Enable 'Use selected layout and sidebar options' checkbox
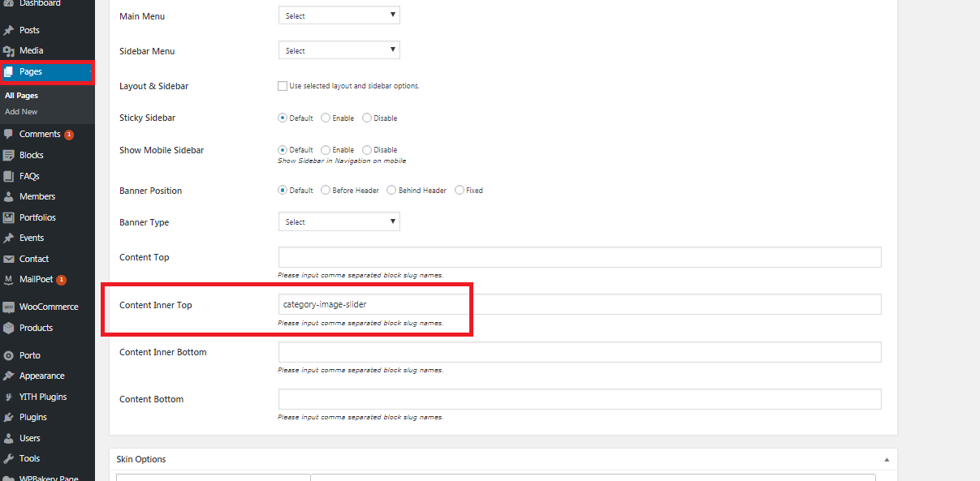 (283, 85)
